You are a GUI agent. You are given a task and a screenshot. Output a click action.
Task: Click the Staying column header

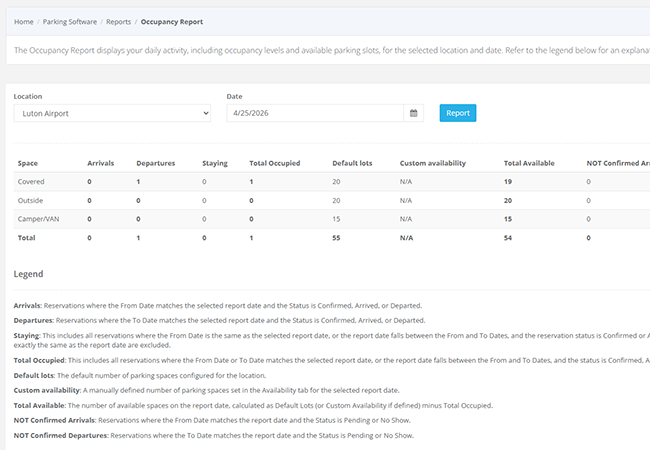[x=215, y=163]
